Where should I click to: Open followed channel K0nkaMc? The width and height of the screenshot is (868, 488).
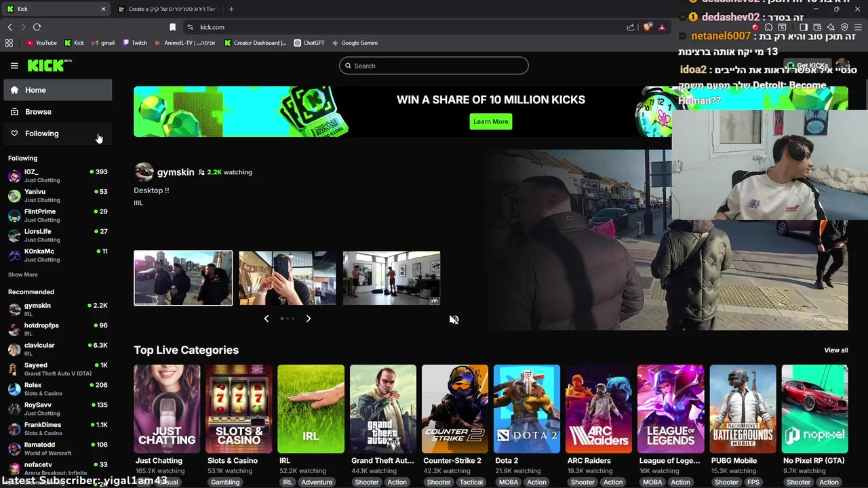point(58,255)
